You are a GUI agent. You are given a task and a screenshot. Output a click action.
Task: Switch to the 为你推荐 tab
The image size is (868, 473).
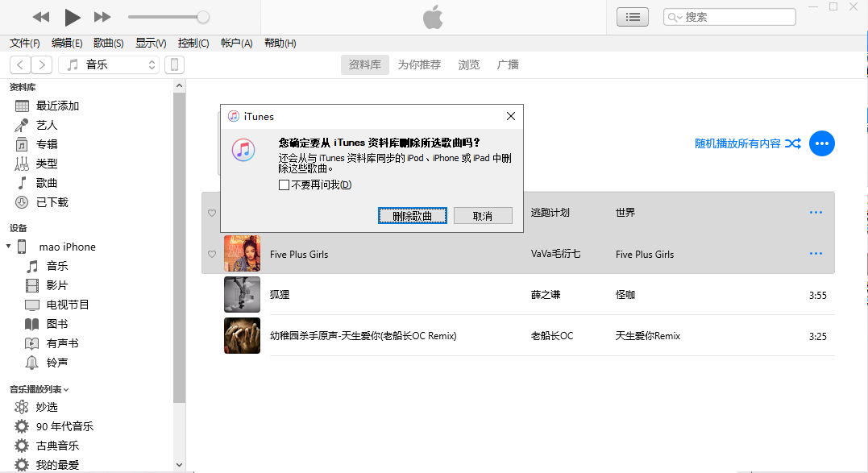(419, 64)
